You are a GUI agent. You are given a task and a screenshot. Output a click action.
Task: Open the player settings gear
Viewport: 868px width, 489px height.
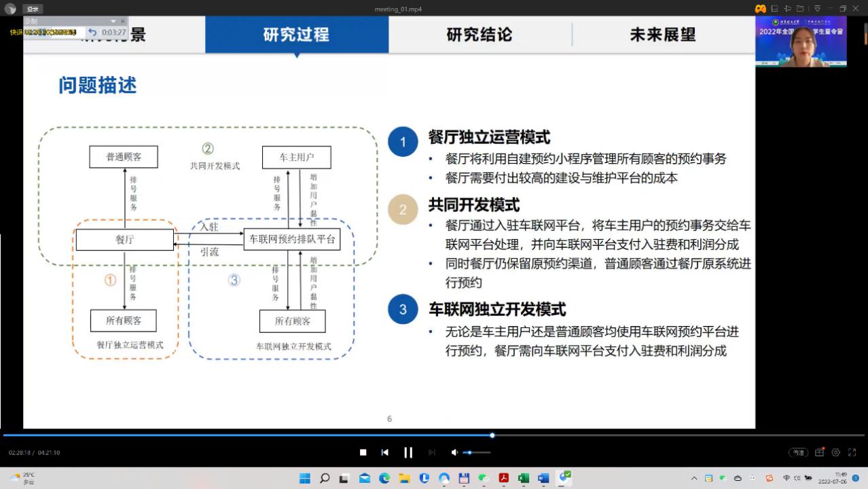pos(836,452)
